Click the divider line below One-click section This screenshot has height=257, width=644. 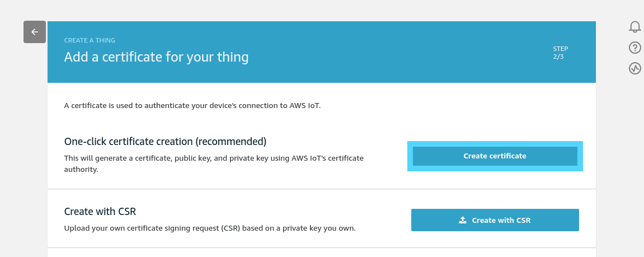click(x=321, y=189)
